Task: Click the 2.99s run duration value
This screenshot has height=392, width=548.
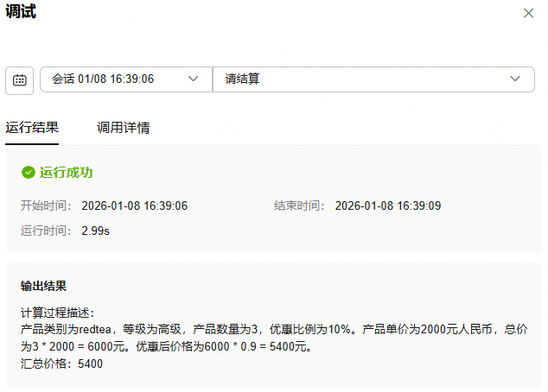Action: 95,231
